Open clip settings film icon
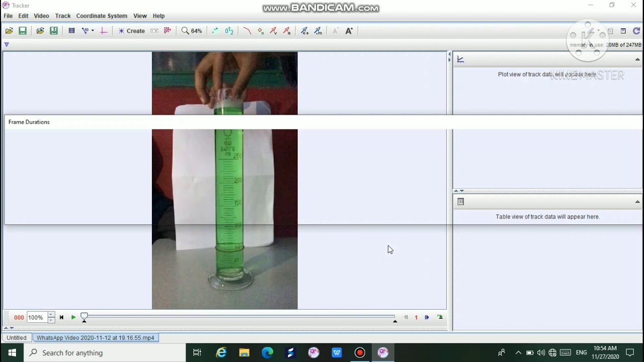This screenshot has width=644, height=362. click(71, 31)
